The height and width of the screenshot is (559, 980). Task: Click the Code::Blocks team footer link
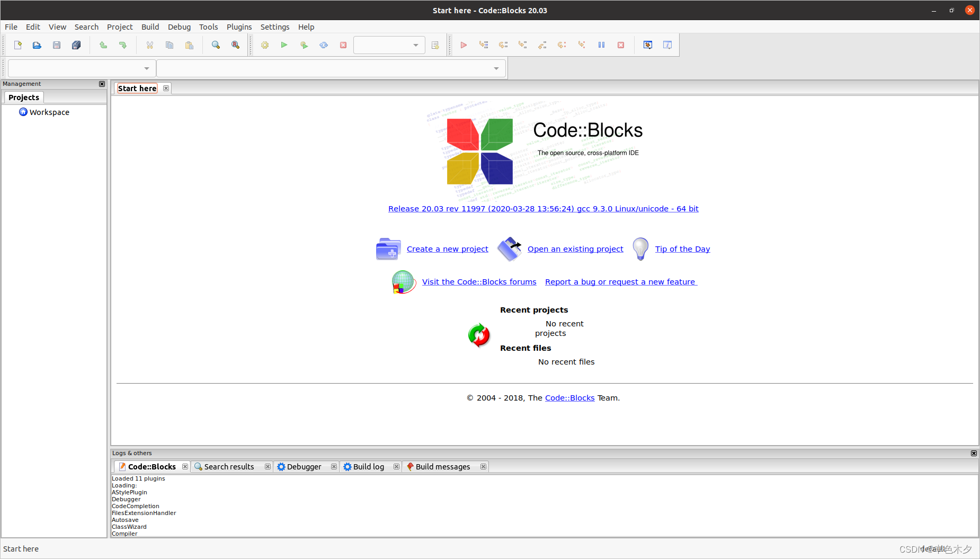569,398
